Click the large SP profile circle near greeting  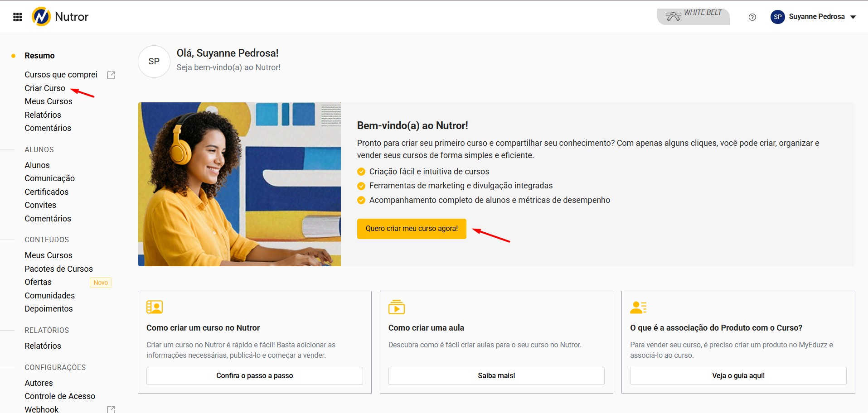coord(154,62)
